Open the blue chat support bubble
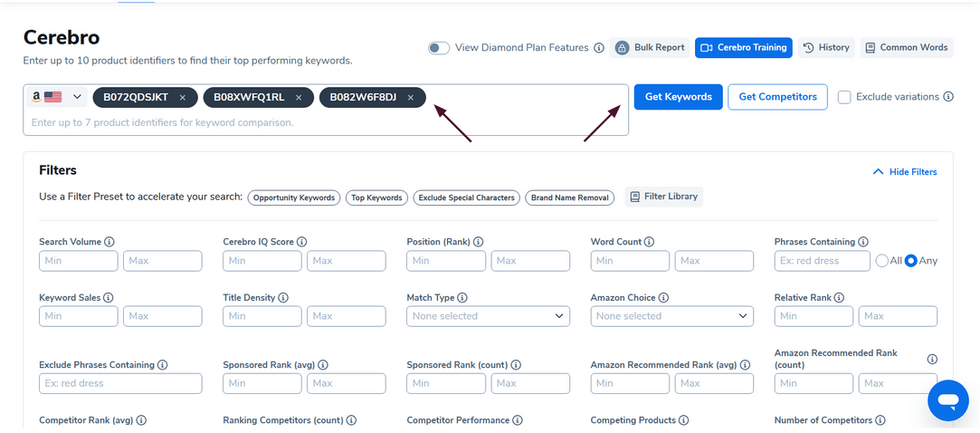 click(x=947, y=399)
